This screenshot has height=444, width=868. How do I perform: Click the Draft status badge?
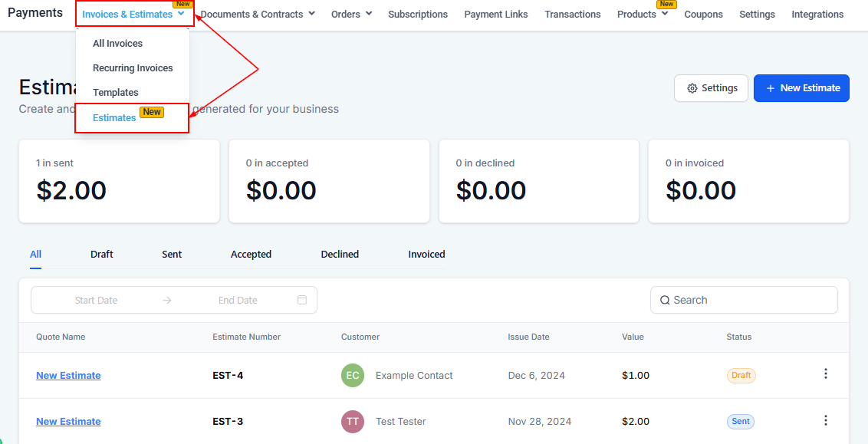point(741,375)
